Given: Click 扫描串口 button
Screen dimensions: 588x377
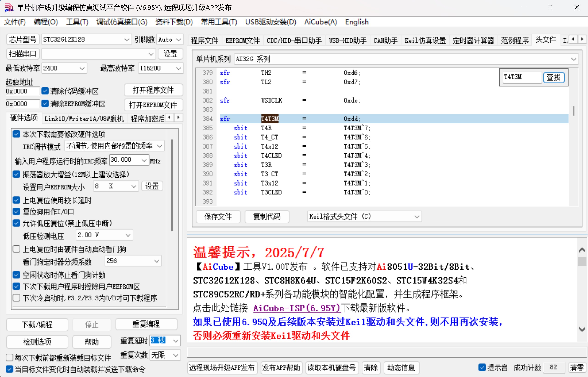Looking at the screenshot, I should pyautogui.click(x=23, y=54).
